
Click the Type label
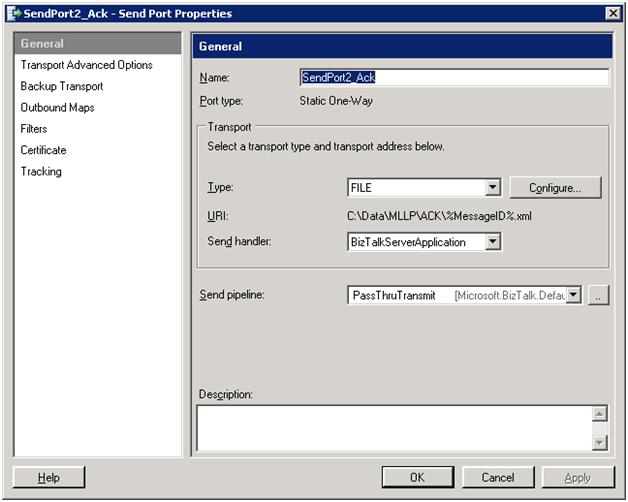(x=220, y=187)
